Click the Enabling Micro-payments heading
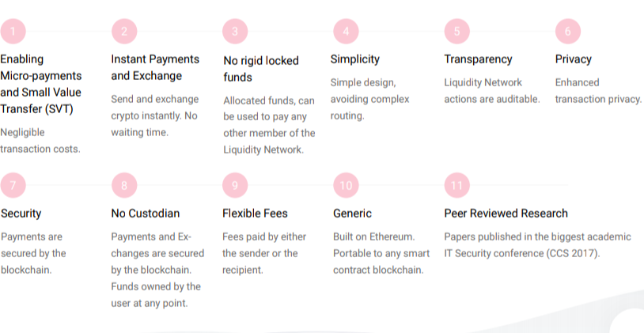Screen dimensions: 644x333 pyautogui.click(x=40, y=84)
